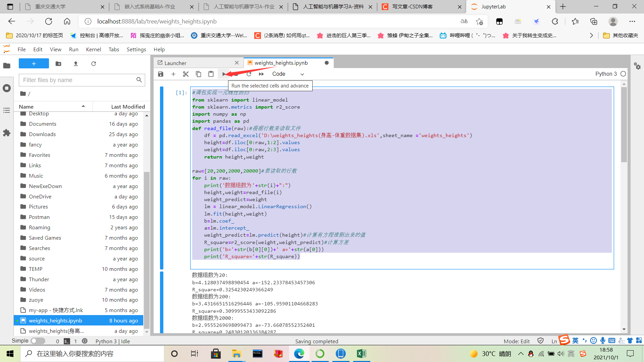Copy the selected cells
This screenshot has height=362, width=644.
pos(199,74)
